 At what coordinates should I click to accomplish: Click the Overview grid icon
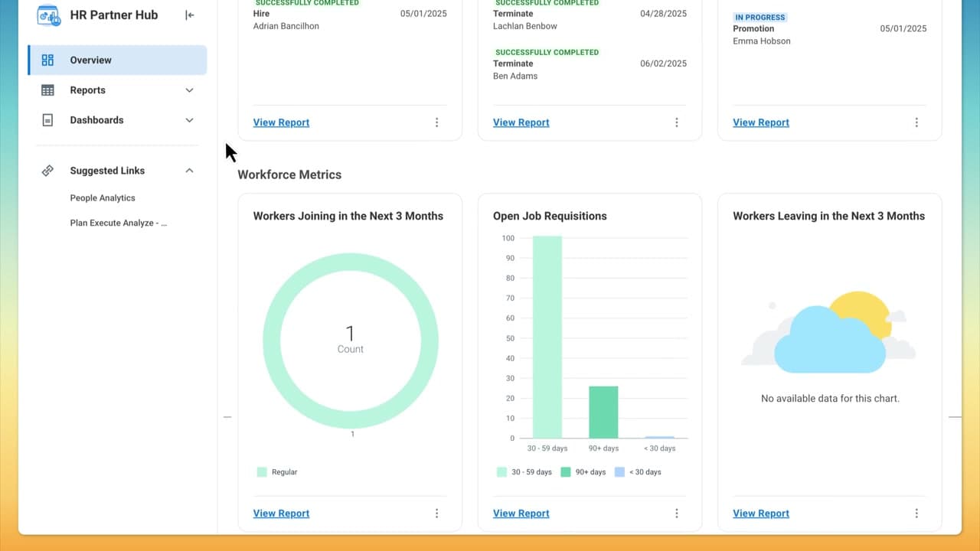click(x=47, y=60)
